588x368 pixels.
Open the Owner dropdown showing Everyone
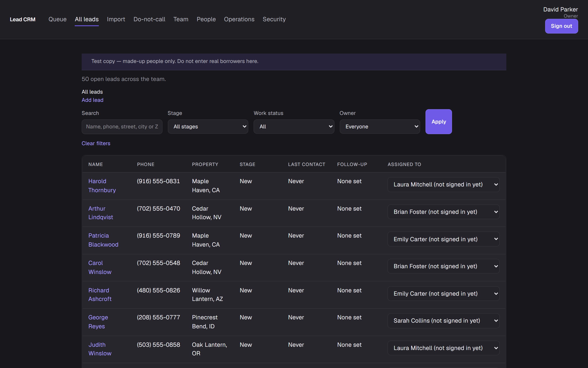[380, 127]
